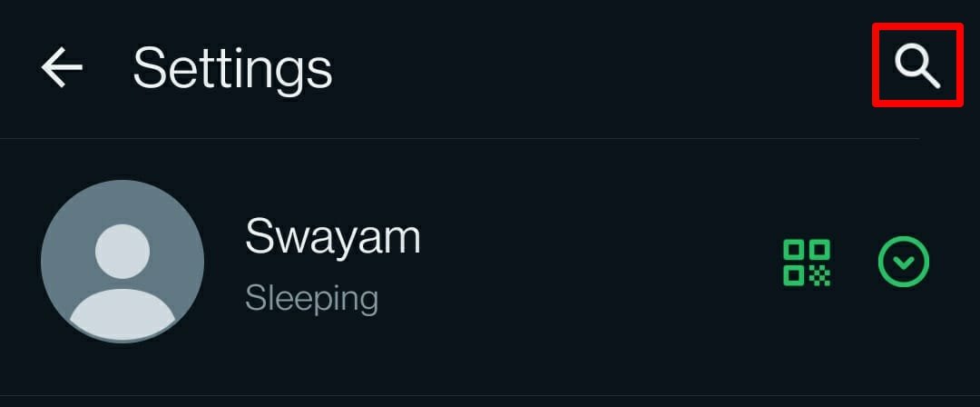Click the grey silhouette avatar
This screenshot has width=980, height=407.
(x=122, y=261)
